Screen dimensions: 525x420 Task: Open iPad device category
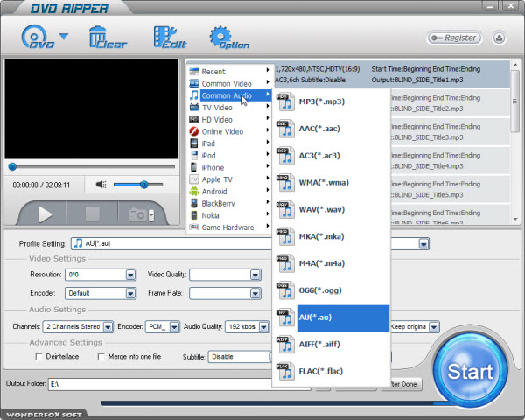coord(229,143)
